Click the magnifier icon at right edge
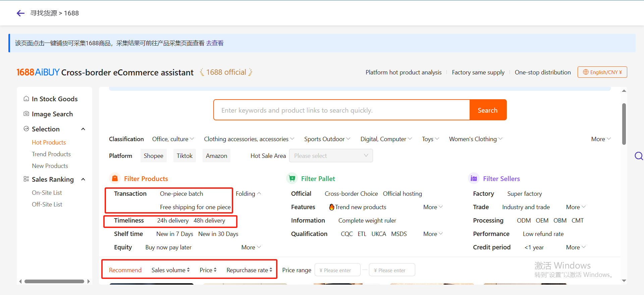Screen dimensions: 644x295 639,156
